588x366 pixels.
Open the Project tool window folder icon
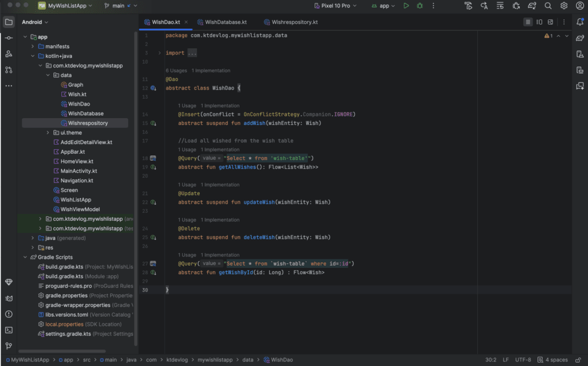[x=9, y=22]
